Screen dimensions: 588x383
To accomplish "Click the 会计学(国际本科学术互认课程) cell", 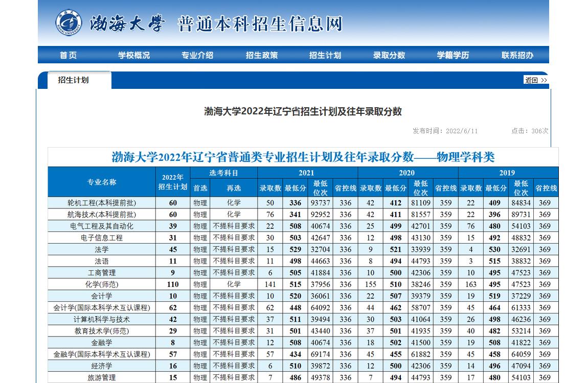I will tap(102, 308).
